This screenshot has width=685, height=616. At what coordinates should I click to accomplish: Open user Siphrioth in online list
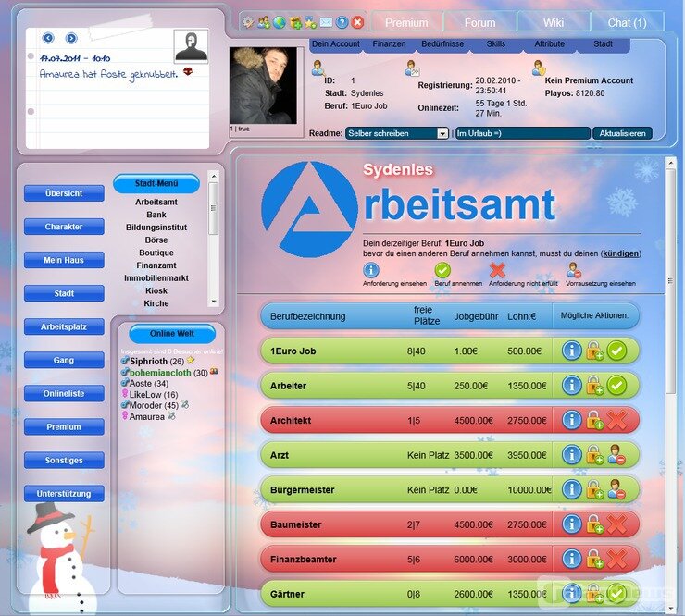coord(148,362)
